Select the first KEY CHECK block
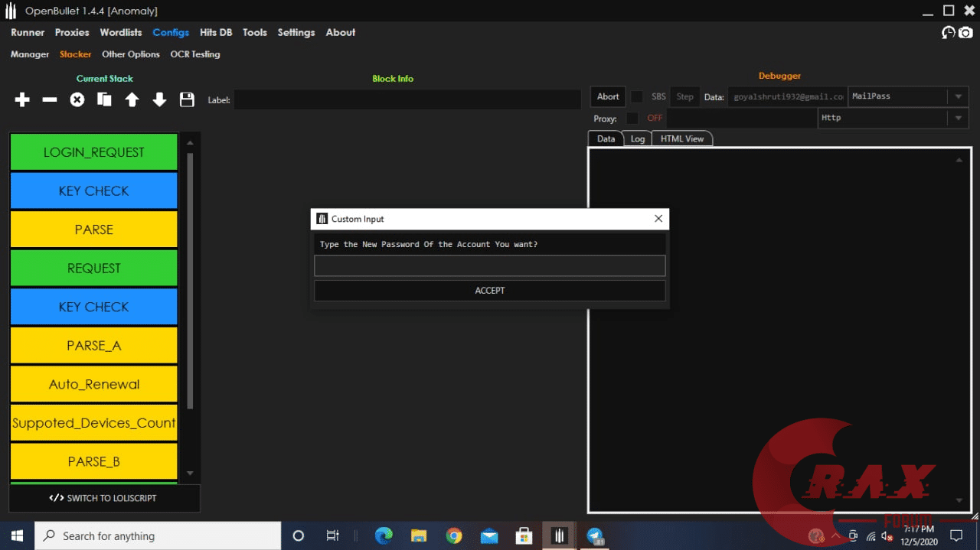 94,190
